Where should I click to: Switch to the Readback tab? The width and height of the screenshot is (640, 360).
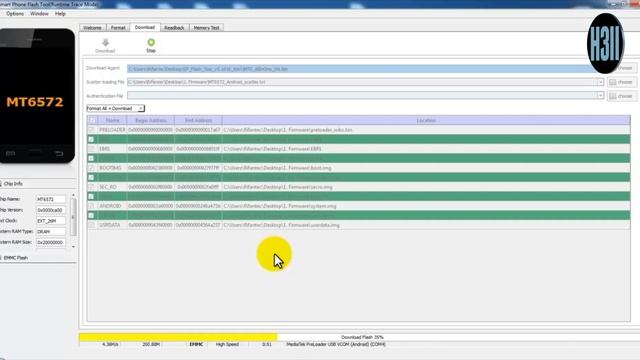click(x=174, y=28)
